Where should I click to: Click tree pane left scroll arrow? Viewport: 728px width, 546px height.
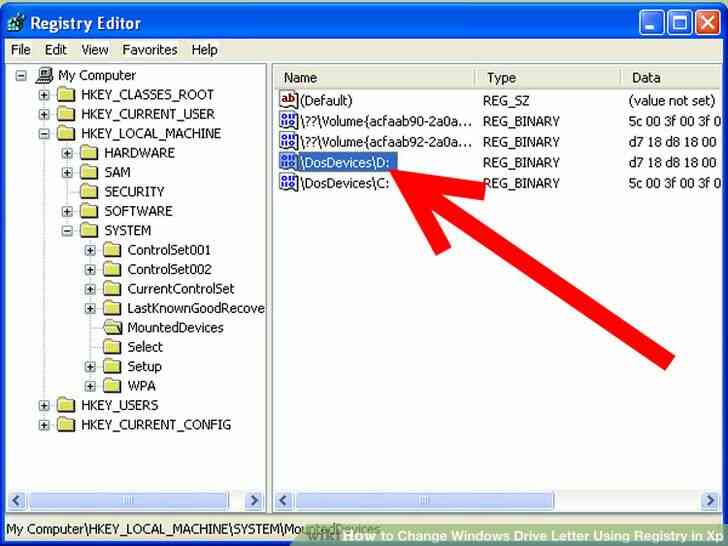tap(17, 500)
